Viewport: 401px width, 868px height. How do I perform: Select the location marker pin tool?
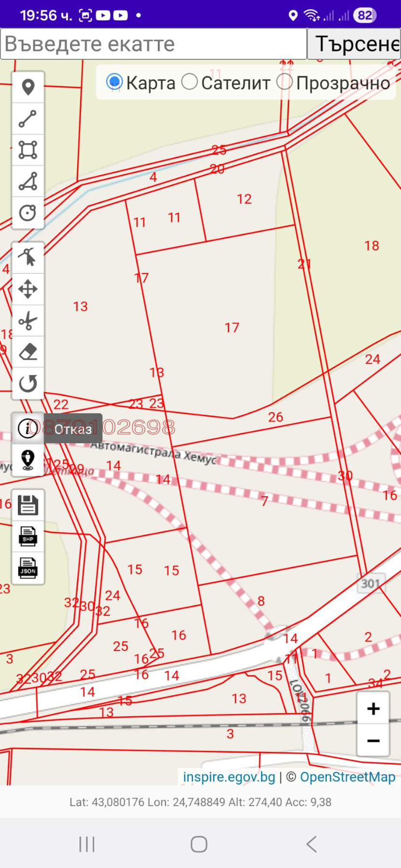[x=28, y=87]
